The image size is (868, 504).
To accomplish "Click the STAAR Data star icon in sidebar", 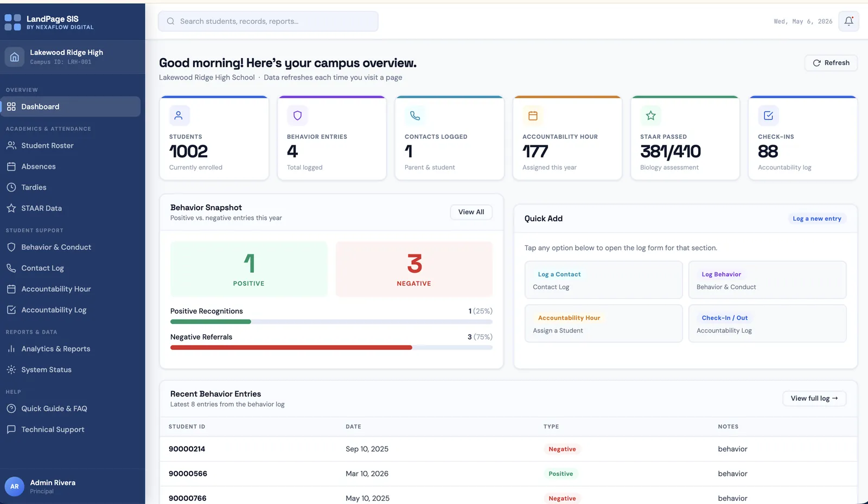I will click(11, 208).
